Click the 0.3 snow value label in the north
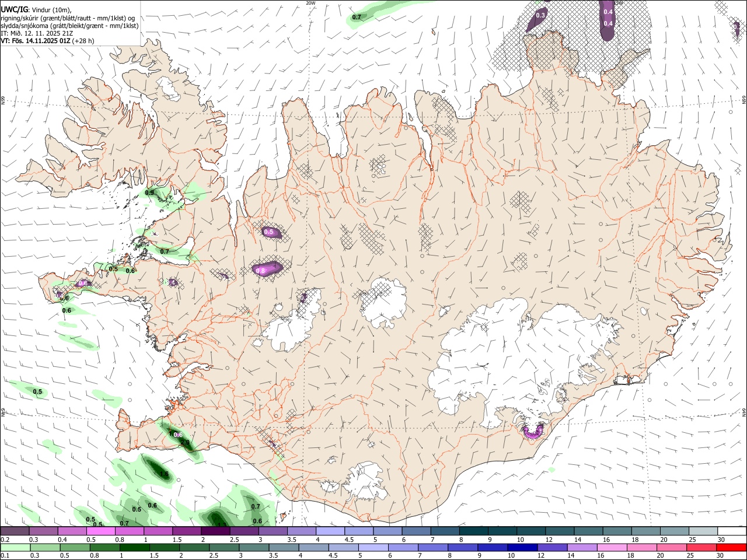Screen dimensions: 747x560 coord(540,15)
